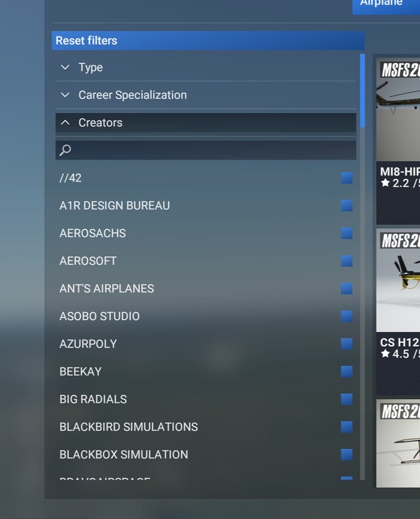
Task: Select the BLACKBOX SIMULATION label
Action: [124, 455]
